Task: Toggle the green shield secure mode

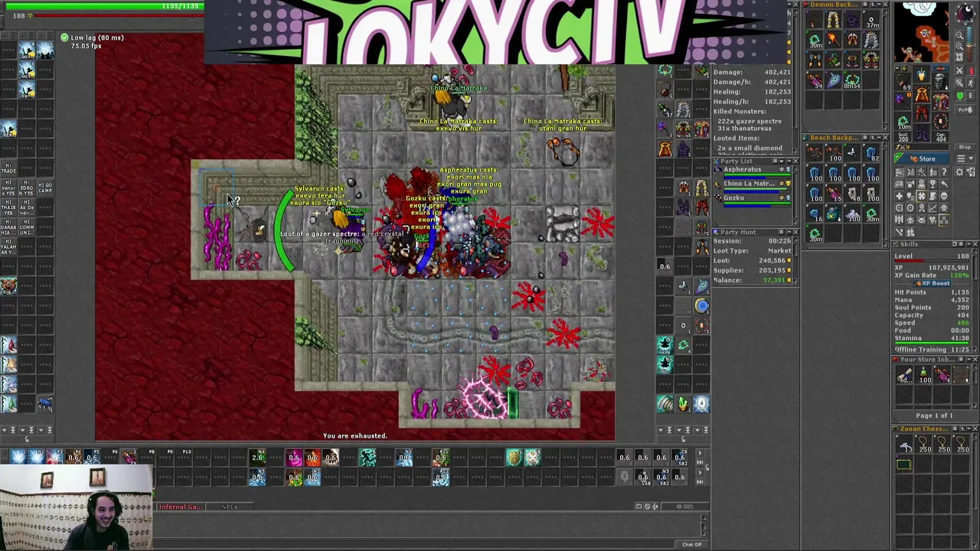Action: 959,96
